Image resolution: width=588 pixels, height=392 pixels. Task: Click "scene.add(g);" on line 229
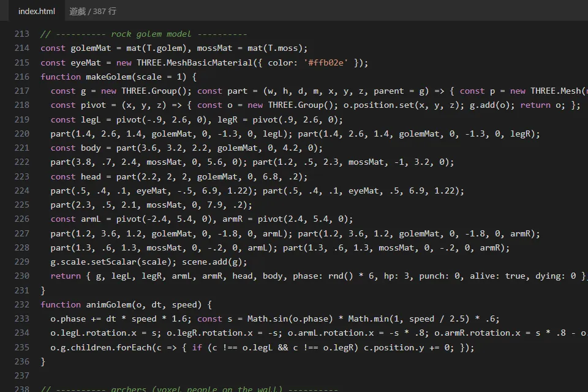(x=214, y=262)
